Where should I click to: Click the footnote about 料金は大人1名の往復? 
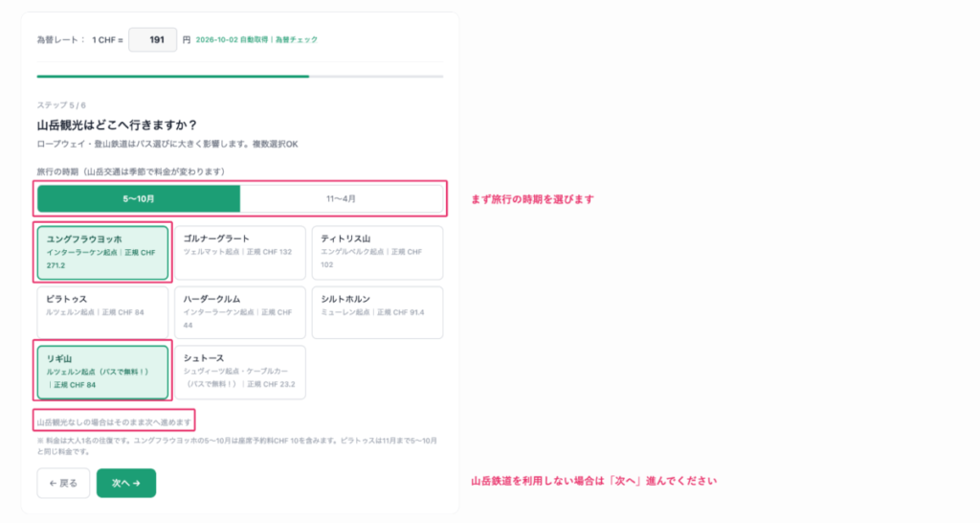[237, 445]
